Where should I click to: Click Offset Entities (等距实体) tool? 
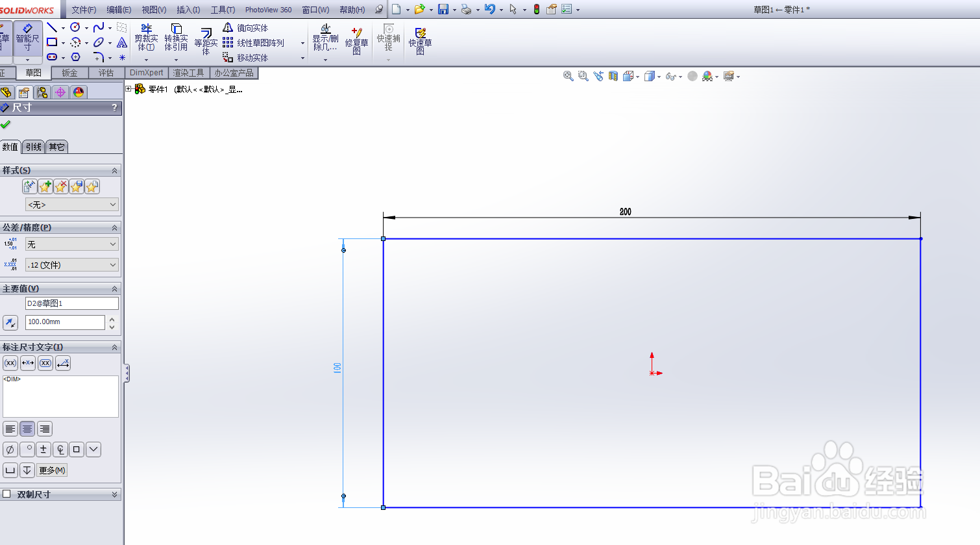[x=206, y=41]
